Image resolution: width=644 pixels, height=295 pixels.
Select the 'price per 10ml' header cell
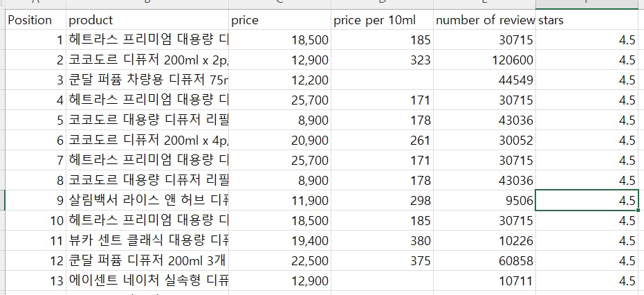click(x=382, y=20)
